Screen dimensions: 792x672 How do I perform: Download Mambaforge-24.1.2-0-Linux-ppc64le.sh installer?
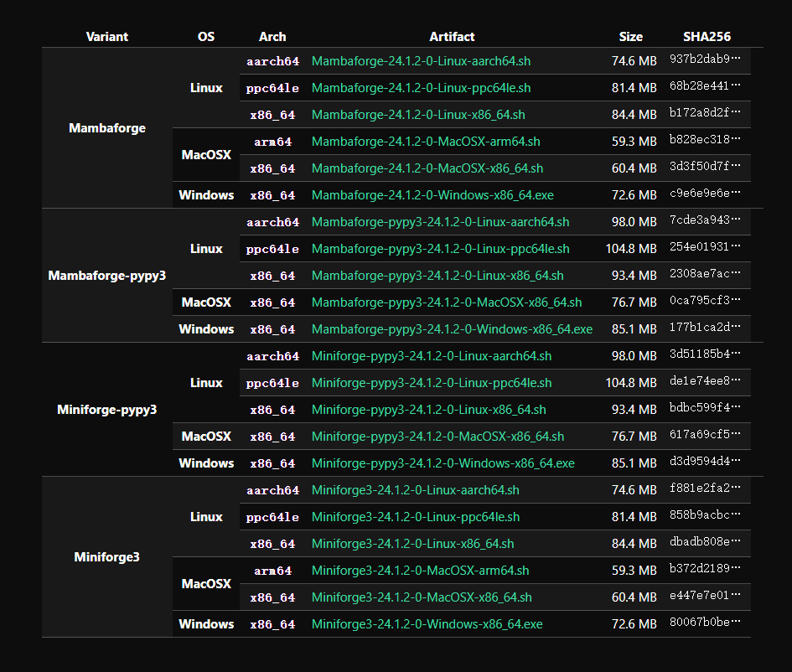pyautogui.click(x=421, y=88)
